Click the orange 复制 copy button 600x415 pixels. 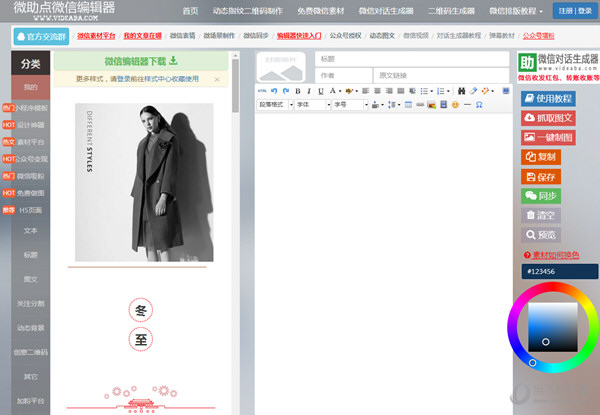(541, 157)
